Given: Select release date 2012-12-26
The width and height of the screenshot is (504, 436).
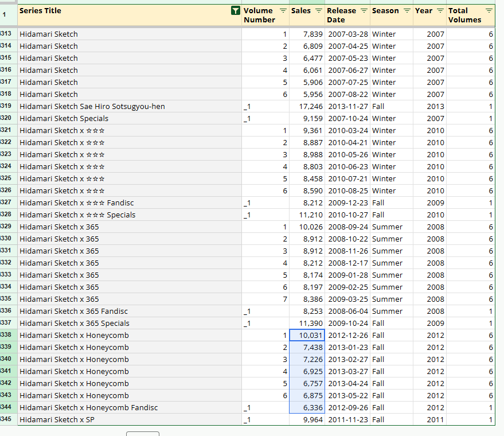Looking at the screenshot, I should [x=347, y=335].
